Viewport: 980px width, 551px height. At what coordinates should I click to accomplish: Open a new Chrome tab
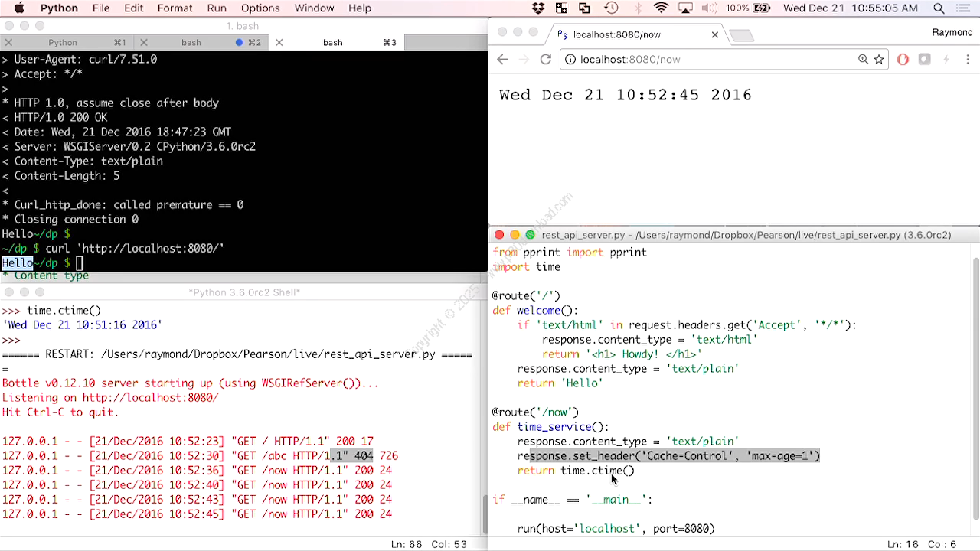pos(741,35)
